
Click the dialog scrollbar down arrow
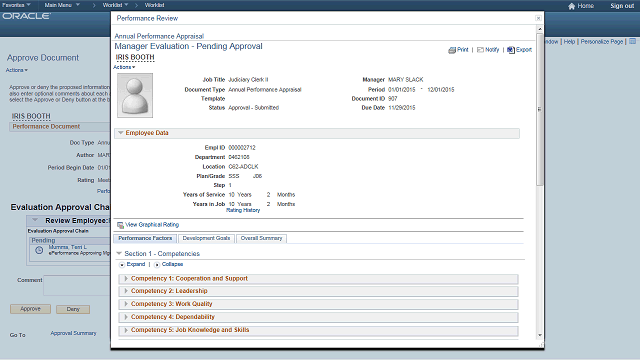pos(540,335)
